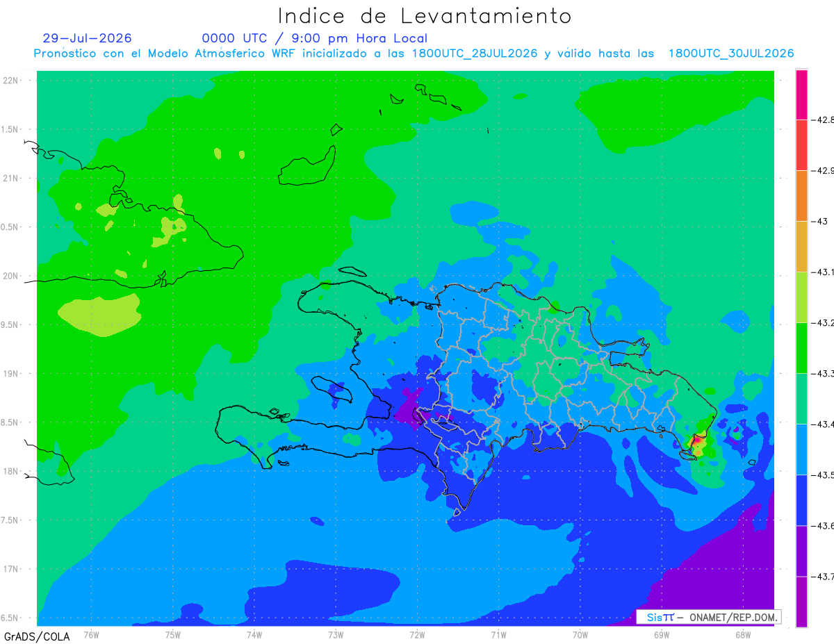Click the longitude label '70W'
Image resolution: width=834 pixels, height=644 pixels.
[x=580, y=634]
